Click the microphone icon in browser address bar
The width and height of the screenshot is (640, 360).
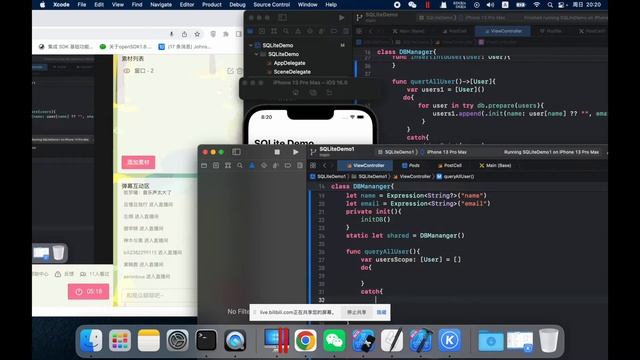click(171, 34)
